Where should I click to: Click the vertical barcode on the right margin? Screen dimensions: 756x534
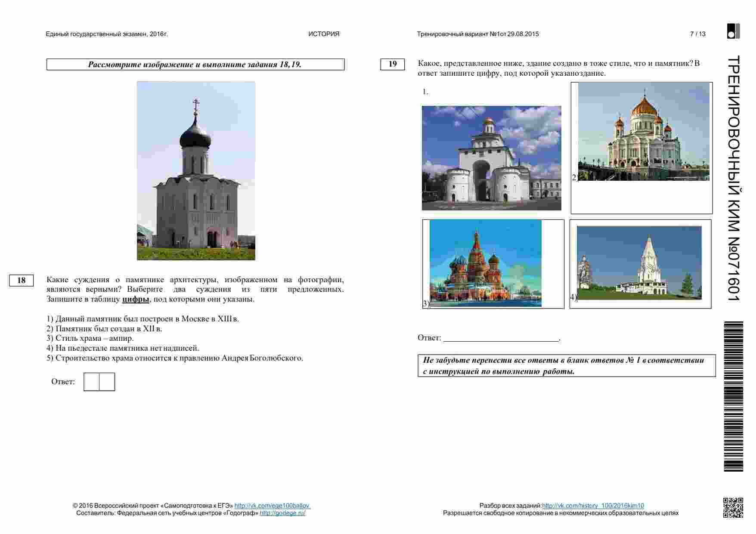733,396
